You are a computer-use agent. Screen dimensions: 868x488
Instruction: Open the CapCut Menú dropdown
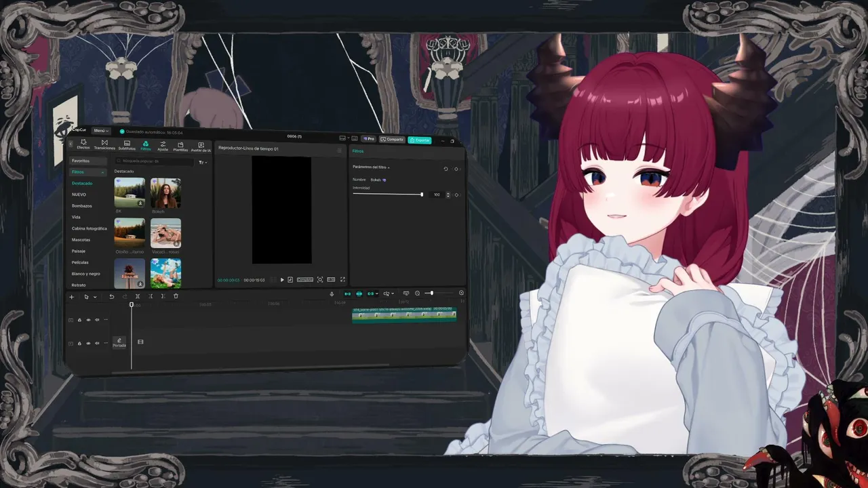101,131
